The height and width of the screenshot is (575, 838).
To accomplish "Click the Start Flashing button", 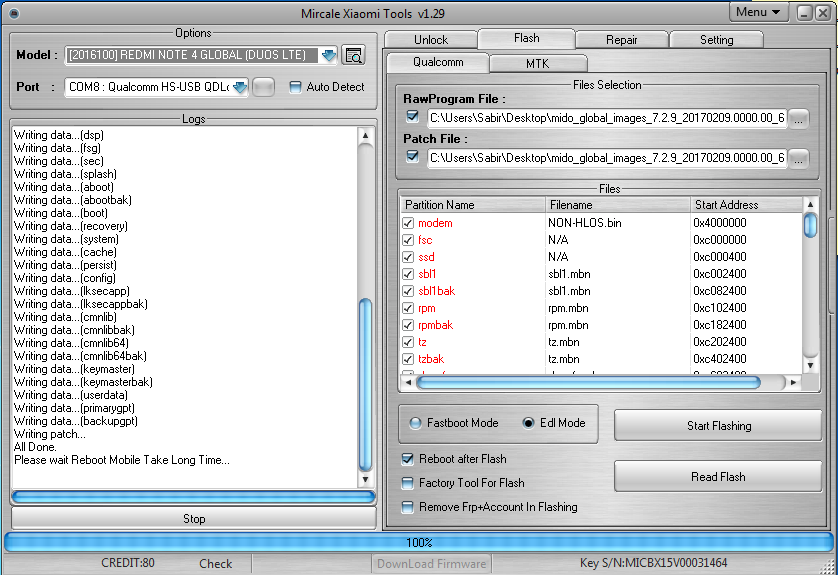I will click(x=718, y=425).
